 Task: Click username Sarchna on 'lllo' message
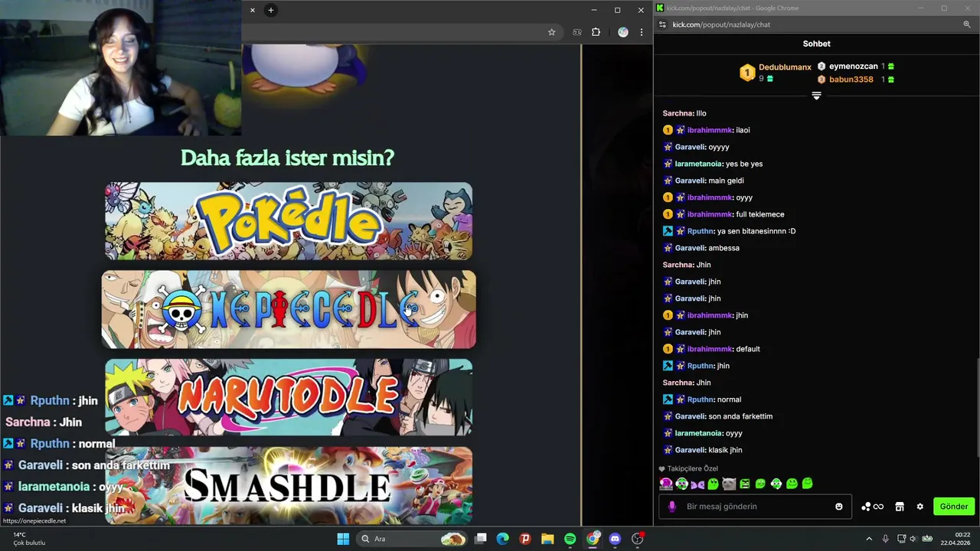(x=678, y=113)
